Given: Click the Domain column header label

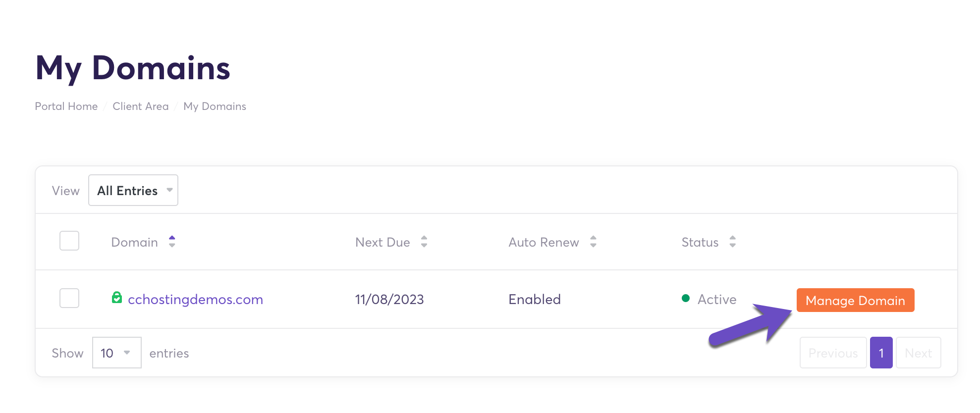Looking at the screenshot, I should click(x=134, y=242).
